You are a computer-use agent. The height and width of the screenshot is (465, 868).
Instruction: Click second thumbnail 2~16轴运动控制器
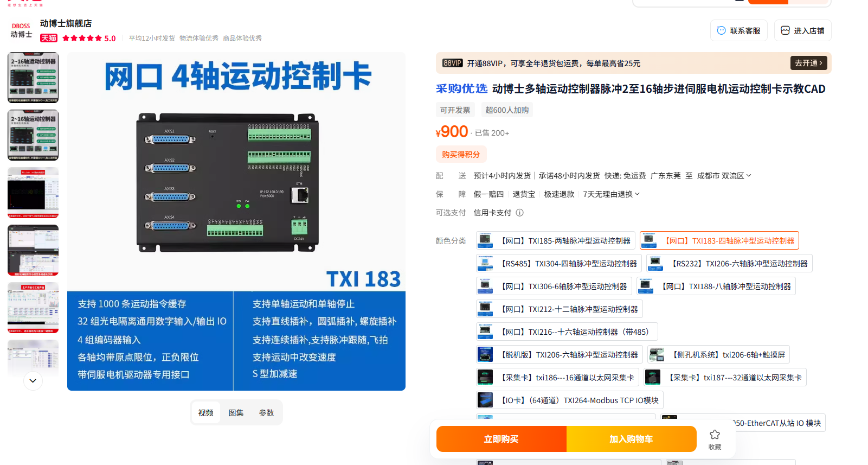click(33, 135)
